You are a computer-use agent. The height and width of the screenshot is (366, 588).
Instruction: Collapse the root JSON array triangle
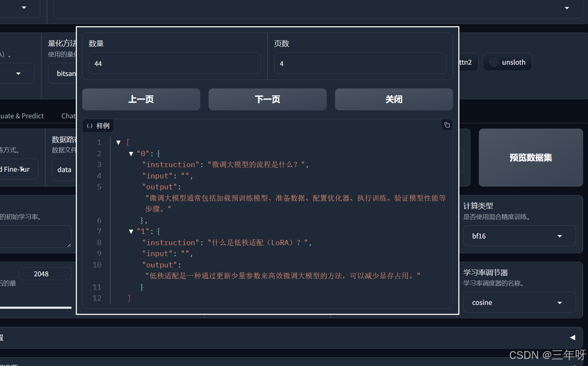[x=118, y=143]
